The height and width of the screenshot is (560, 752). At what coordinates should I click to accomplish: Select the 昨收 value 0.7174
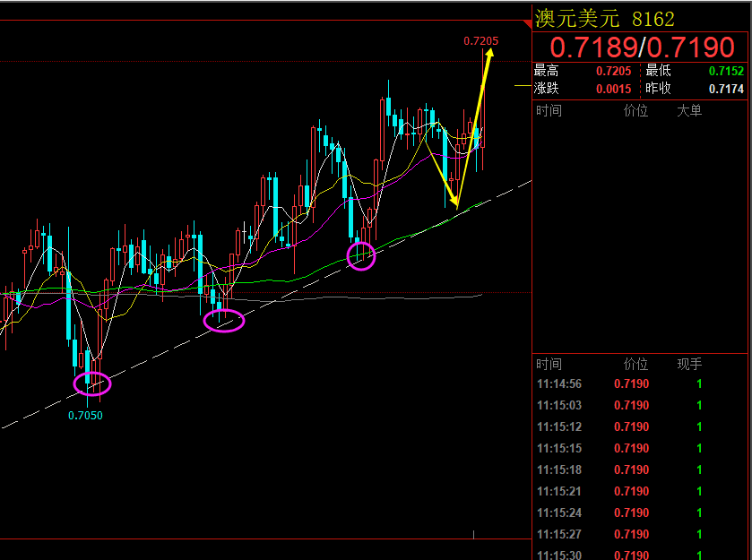point(726,90)
